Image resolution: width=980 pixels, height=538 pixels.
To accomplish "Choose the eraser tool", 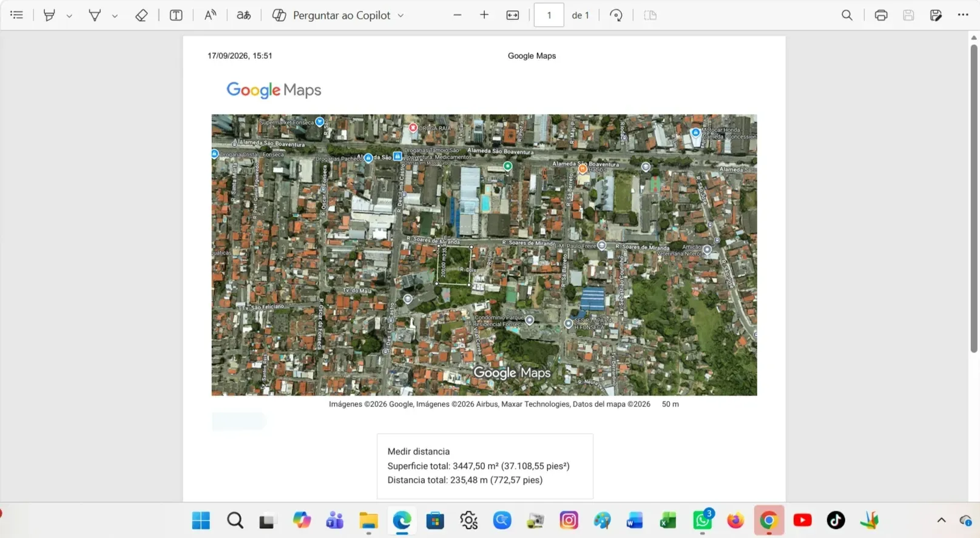I will [141, 15].
